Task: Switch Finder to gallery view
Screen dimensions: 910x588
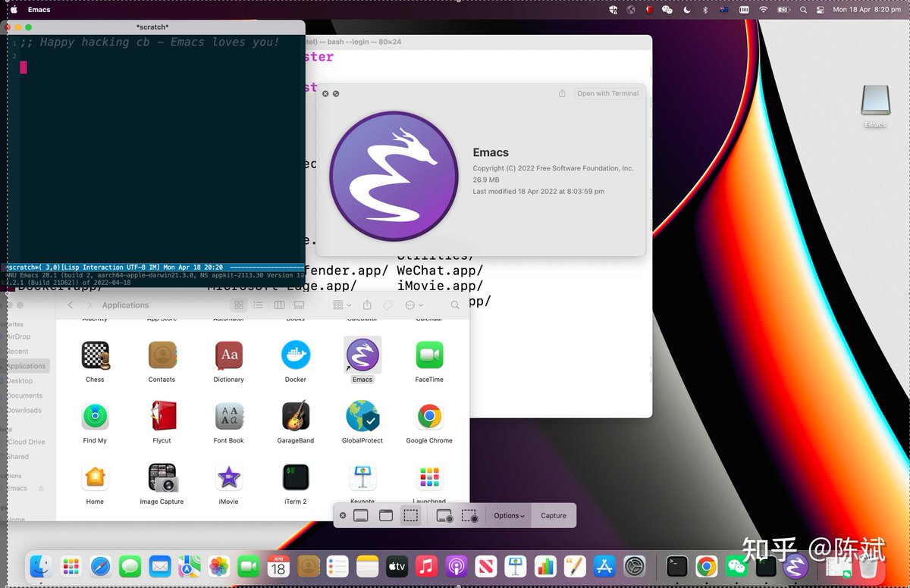Action: click(x=299, y=305)
